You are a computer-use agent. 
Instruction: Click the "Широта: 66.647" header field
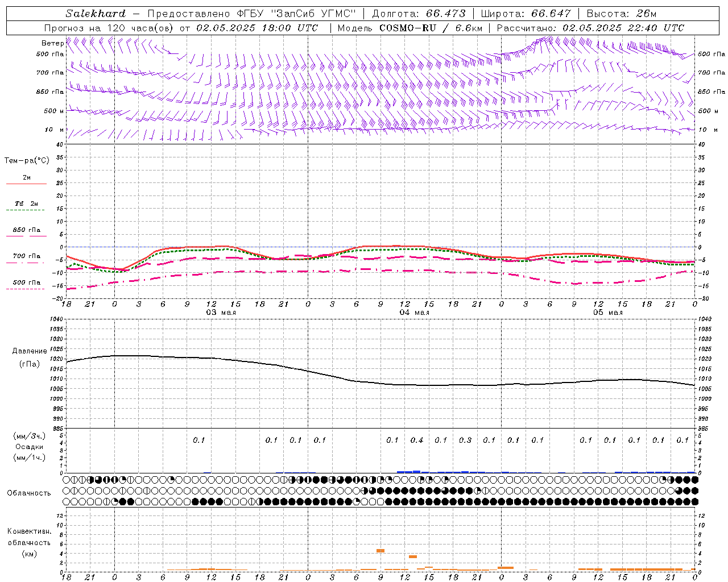point(526,14)
